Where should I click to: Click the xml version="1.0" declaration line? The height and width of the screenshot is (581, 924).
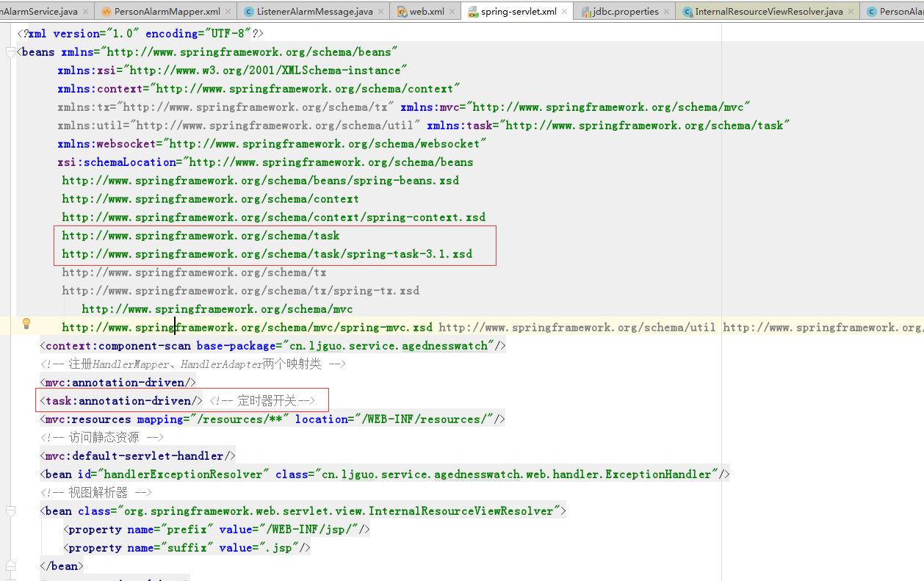[140, 34]
